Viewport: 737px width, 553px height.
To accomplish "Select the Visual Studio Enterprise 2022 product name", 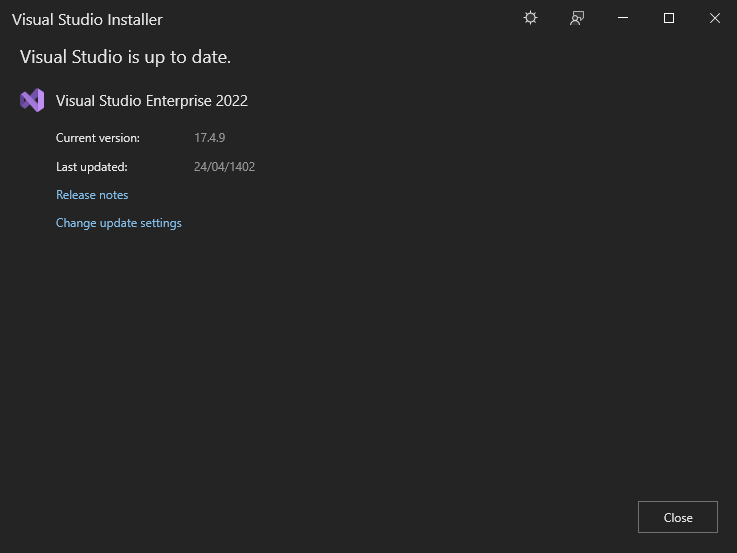I will click(152, 101).
